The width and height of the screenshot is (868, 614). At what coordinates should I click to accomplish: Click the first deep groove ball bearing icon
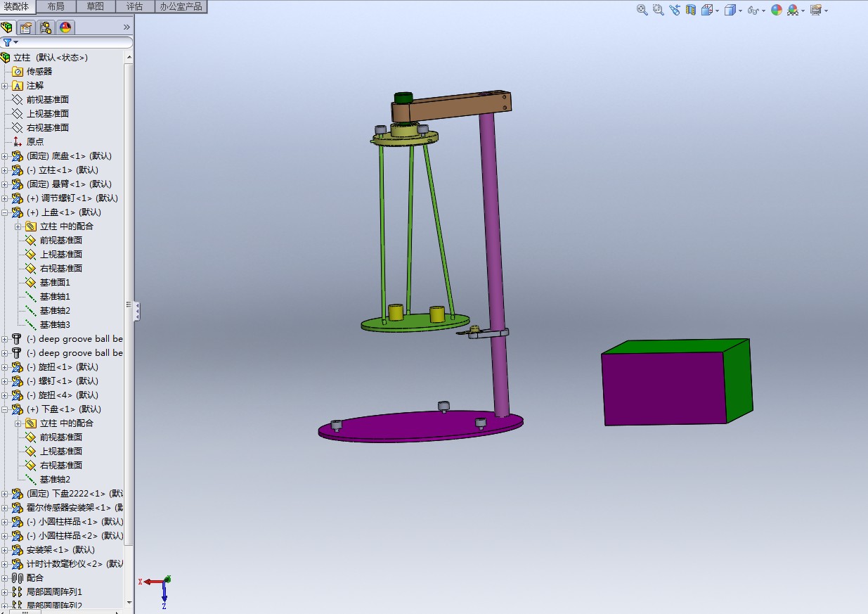coord(18,338)
